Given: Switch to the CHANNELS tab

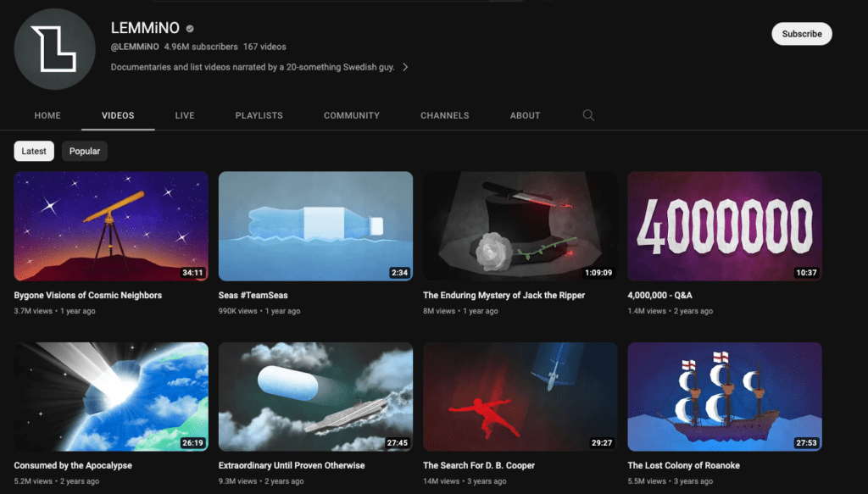Looking at the screenshot, I should pyautogui.click(x=444, y=115).
